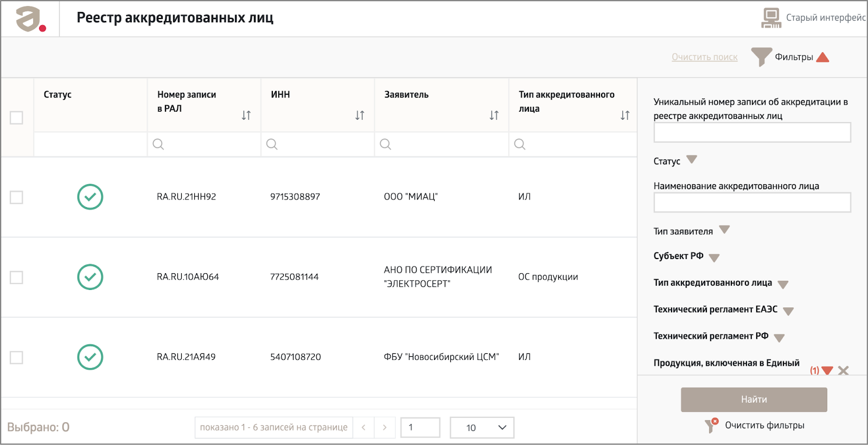
Task: Click the Очистить поиск link
Action: click(x=704, y=57)
